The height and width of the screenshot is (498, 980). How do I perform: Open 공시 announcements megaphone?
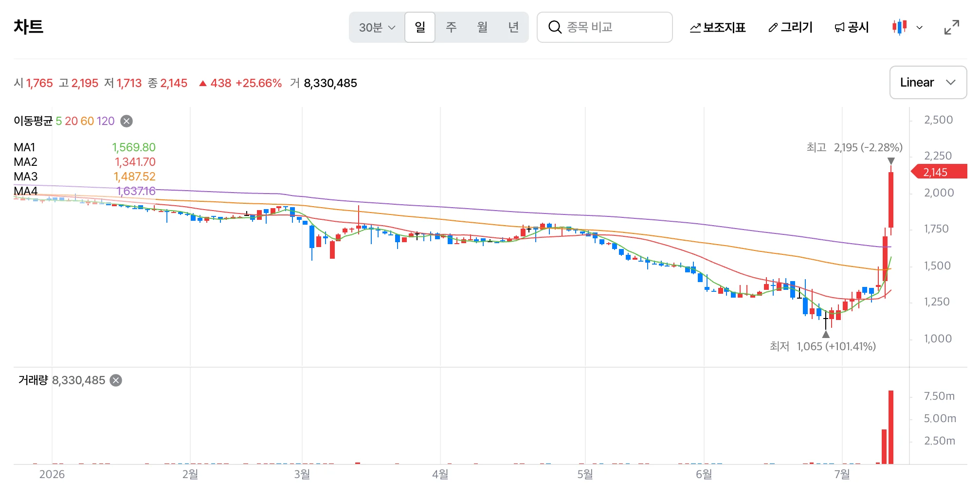pyautogui.click(x=852, y=27)
